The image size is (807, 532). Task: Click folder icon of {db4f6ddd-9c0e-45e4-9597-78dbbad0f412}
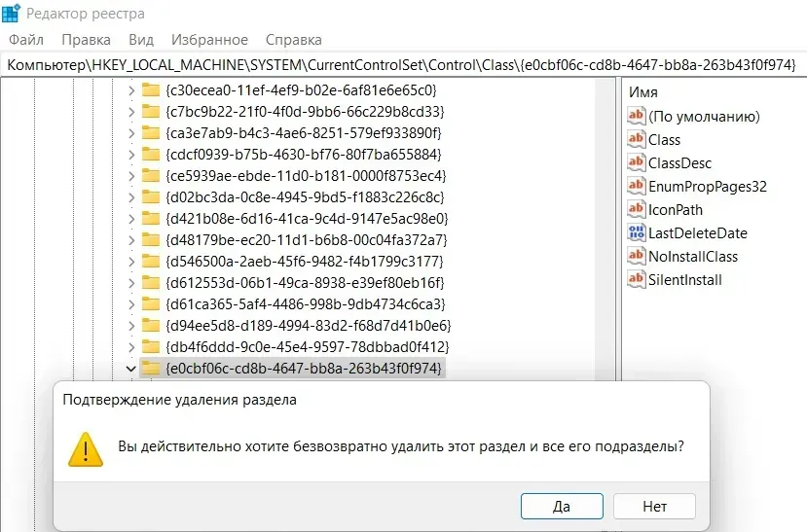coord(151,346)
